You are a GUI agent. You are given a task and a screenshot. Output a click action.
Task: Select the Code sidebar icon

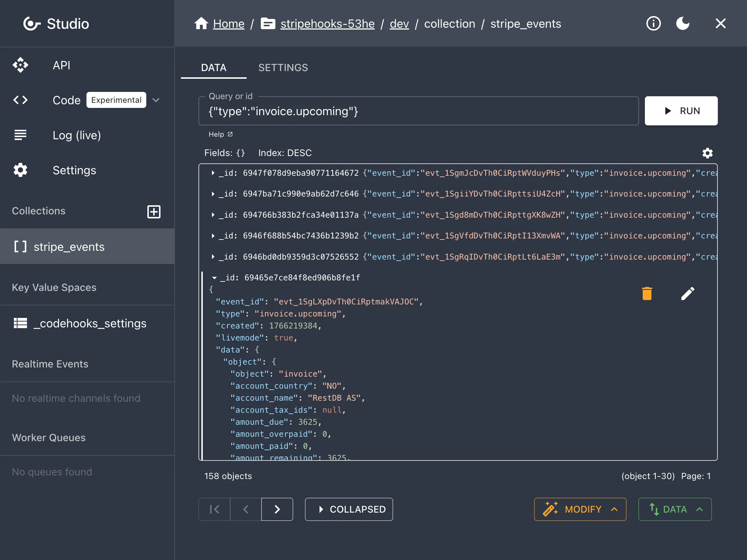coord(21,100)
